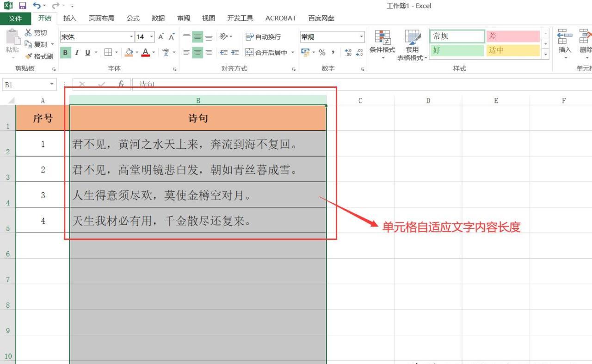Select the 常规 cell style

(457, 36)
